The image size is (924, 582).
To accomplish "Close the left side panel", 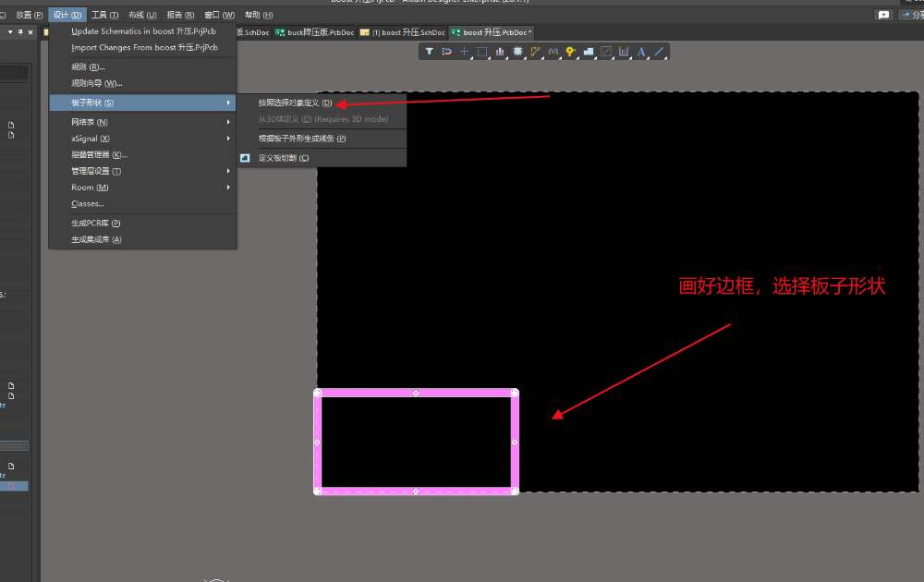I will point(30,31).
